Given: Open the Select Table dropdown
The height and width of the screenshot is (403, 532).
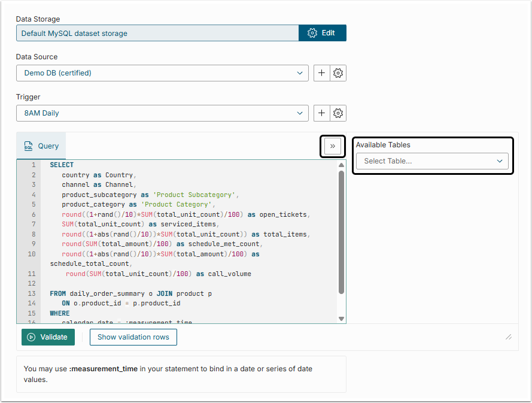Looking at the screenshot, I should (432, 161).
